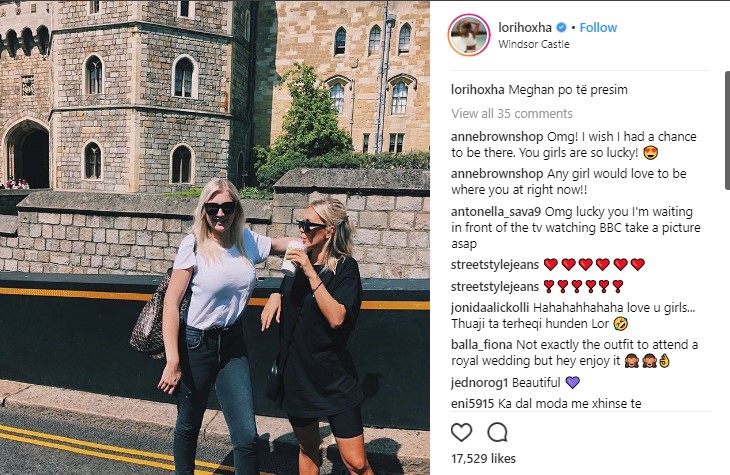This screenshot has width=730, height=475.
Task: Go to jonidaalickolli's profile
Action: (x=490, y=306)
